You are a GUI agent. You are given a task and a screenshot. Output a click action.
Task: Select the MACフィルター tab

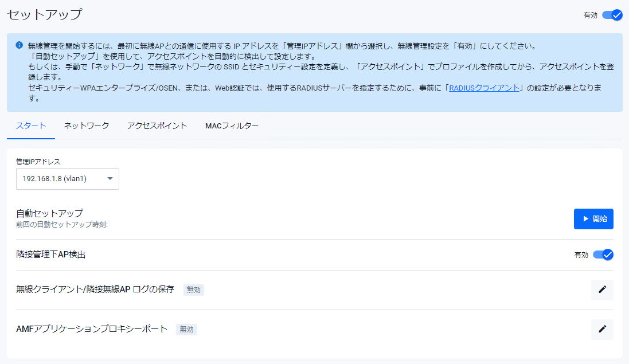[232, 126]
